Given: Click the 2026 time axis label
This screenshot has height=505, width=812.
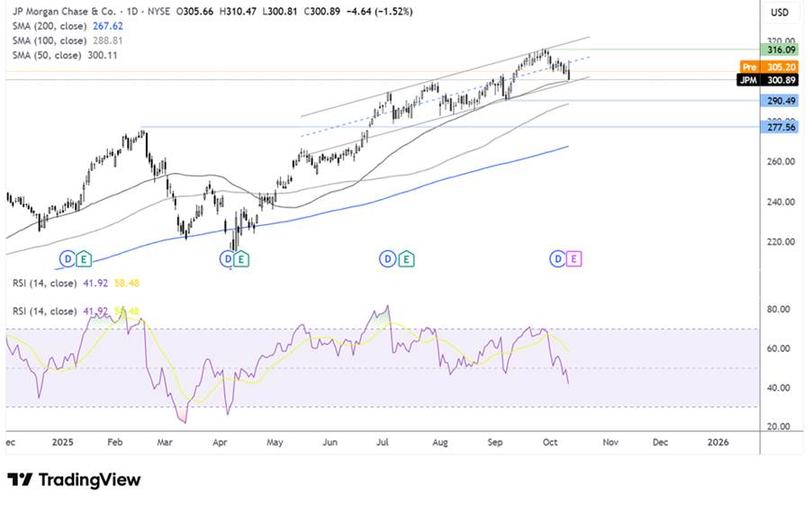Looking at the screenshot, I should click(717, 442).
